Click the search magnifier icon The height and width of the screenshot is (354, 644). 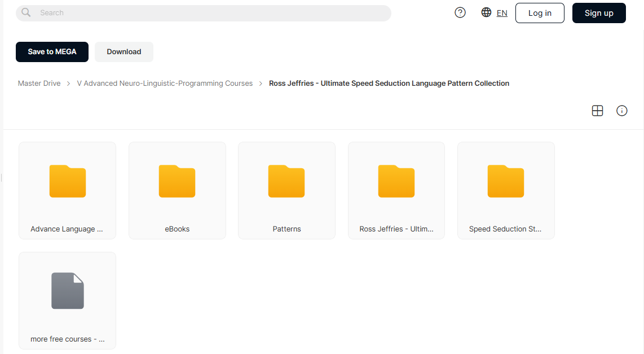[26, 13]
